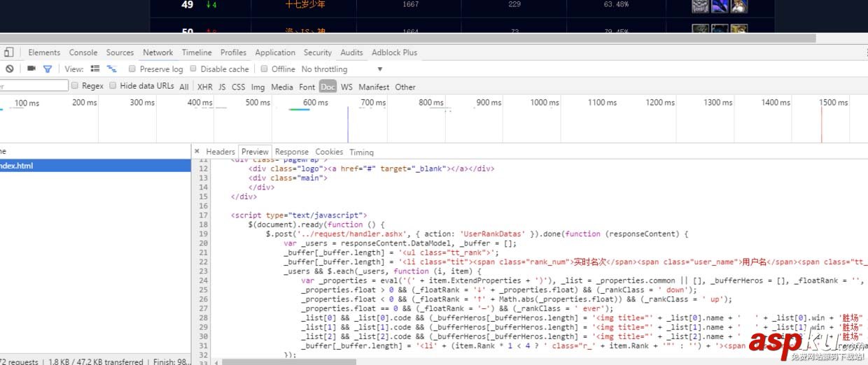
Task: Open the Cookies tab
Action: (329, 152)
